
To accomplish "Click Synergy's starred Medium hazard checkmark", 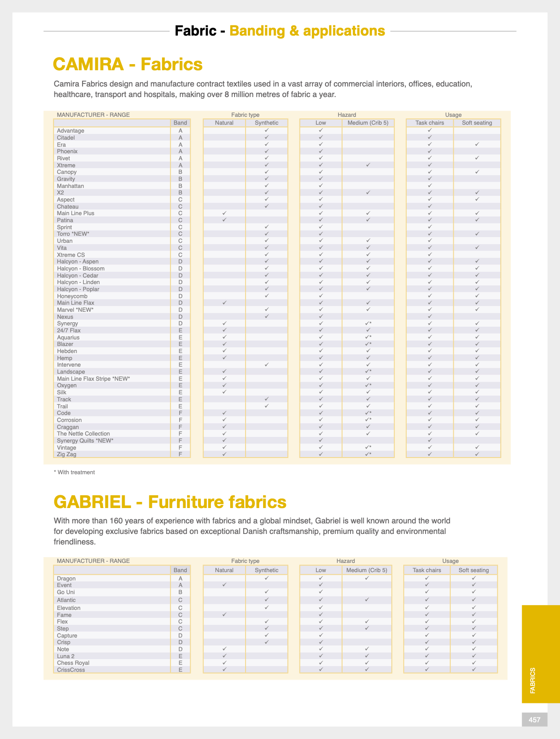I will click(x=368, y=324).
